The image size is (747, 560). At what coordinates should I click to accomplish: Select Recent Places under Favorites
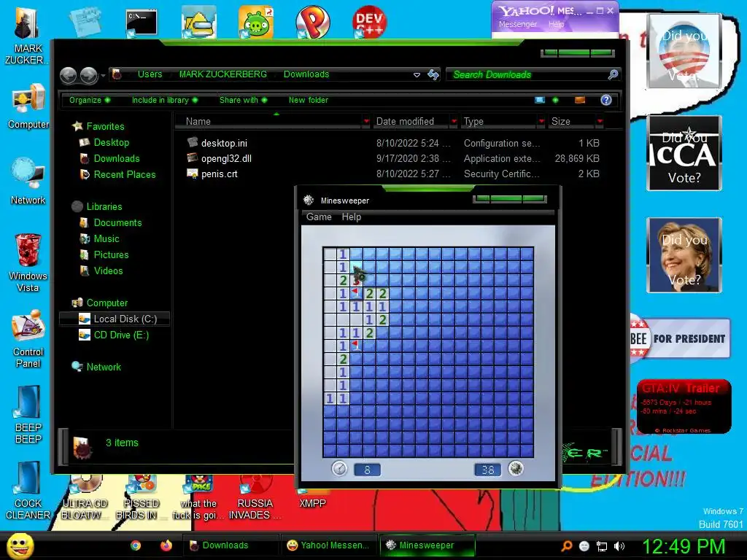pyautogui.click(x=124, y=175)
